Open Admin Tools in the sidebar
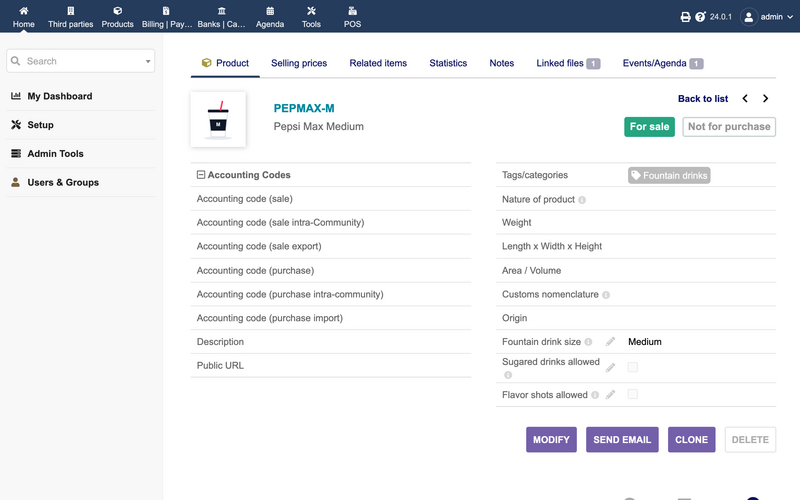 coord(55,154)
